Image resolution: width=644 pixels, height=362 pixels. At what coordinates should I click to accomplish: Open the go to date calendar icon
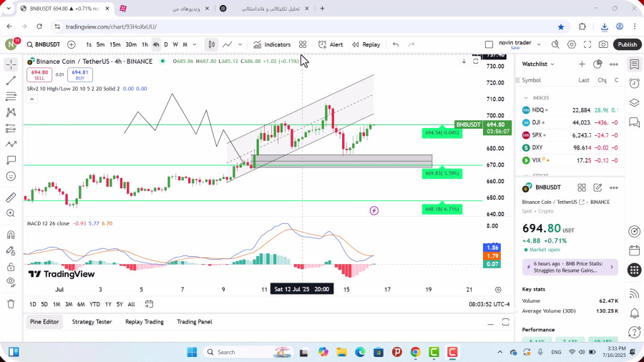pyautogui.click(x=149, y=304)
